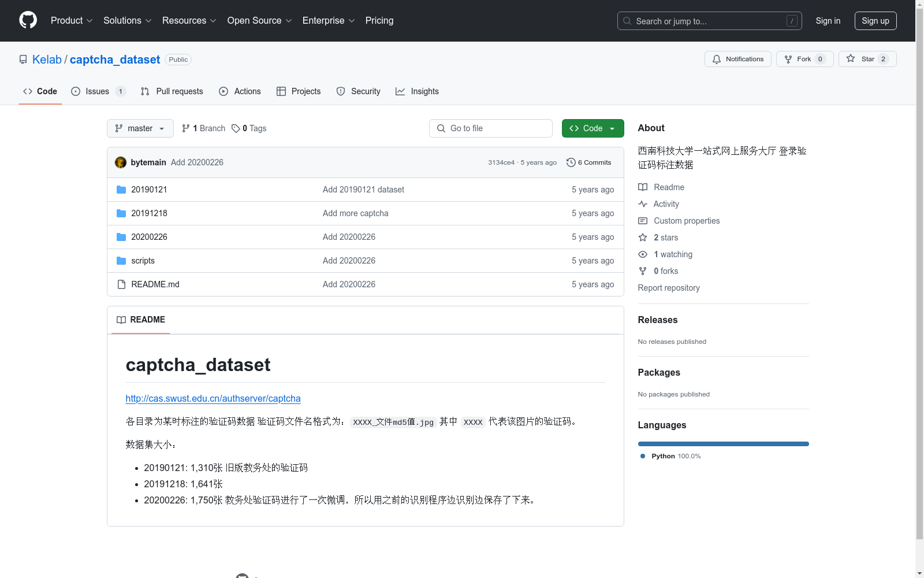Image resolution: width=924 pixels, height=578 pixels.
Task: Click the commit history clock icon
Action: point(571,162)
